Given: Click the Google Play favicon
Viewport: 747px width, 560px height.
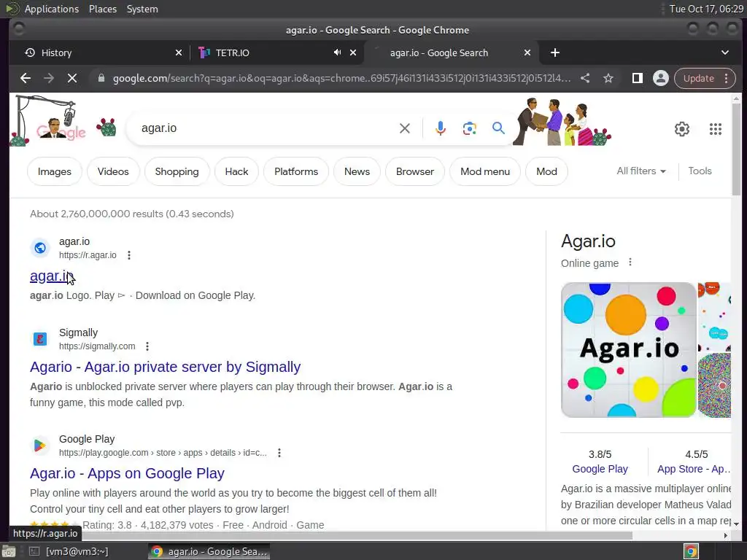Looking at the screenshot, I should (x=40, y=446).
